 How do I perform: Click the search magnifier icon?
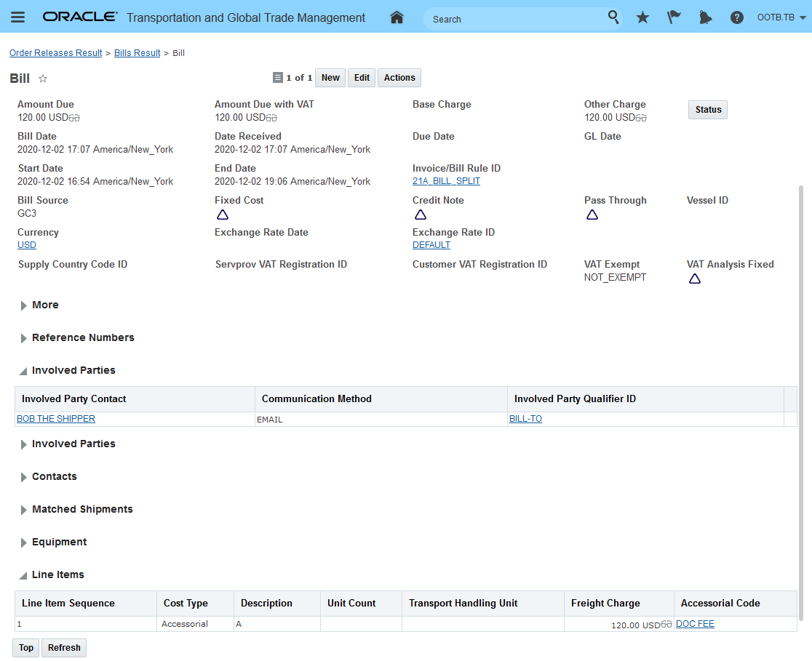(x=613, y=17)
